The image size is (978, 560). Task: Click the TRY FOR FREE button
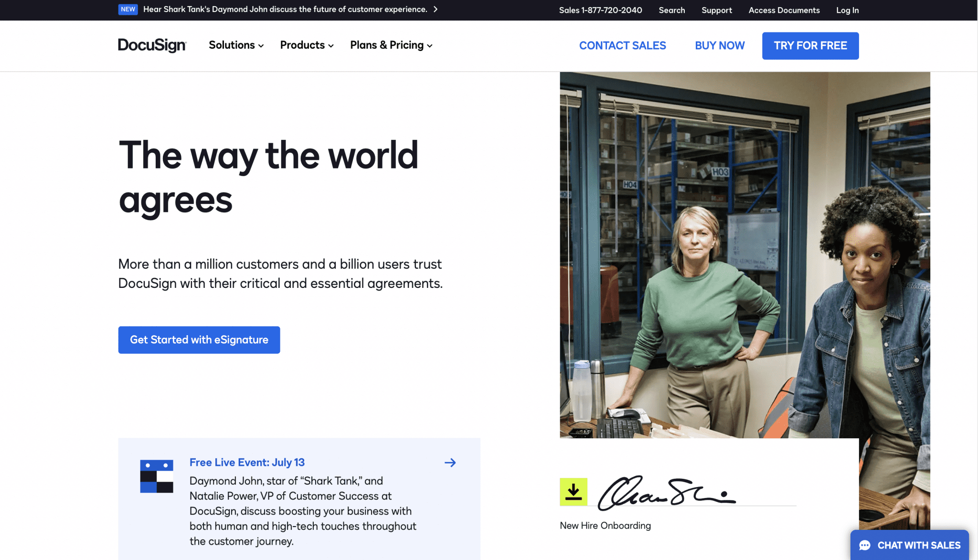coord(810,46)
